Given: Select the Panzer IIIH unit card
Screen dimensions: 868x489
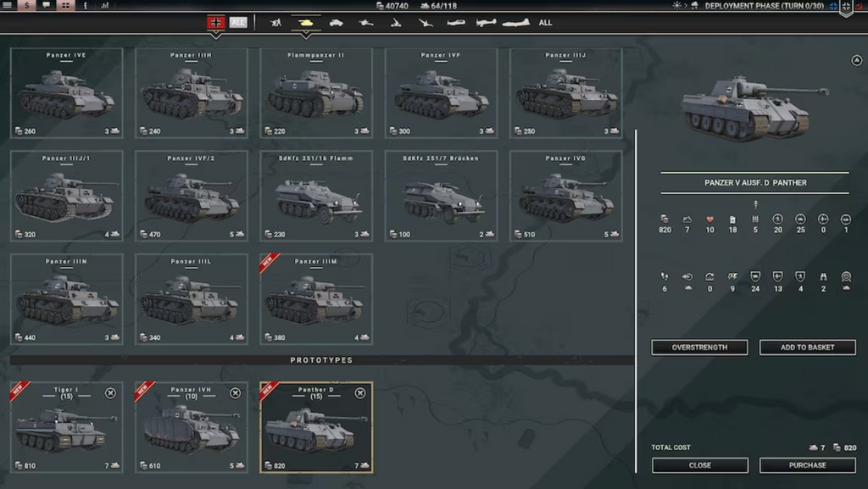Looking at the screenshot, I should pyautogui.click(x=191, y=93).
